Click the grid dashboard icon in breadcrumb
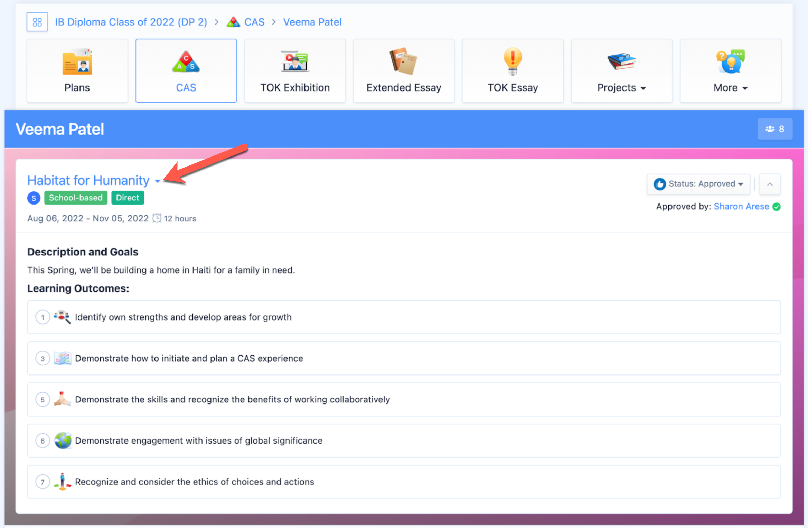The image size is (808, 532). 37,22
